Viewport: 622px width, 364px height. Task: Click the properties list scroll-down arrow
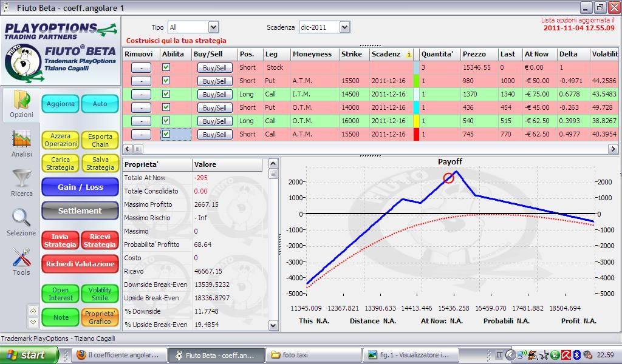[273, 326]
